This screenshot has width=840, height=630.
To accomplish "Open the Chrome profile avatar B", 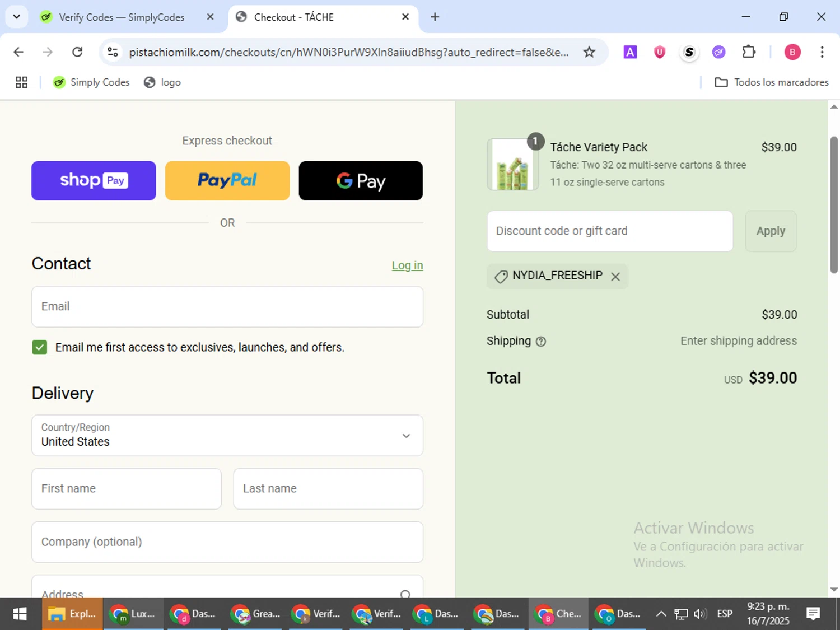I will tap(792, 52).
